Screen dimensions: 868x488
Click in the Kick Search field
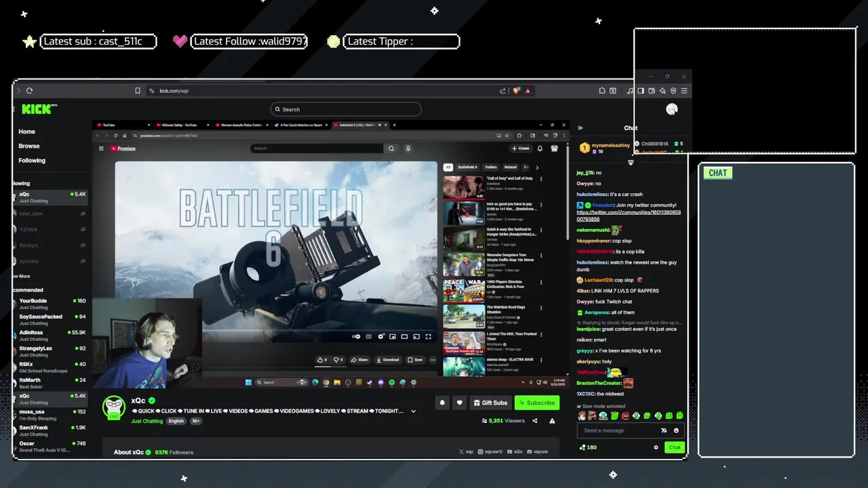click(346, 109)
